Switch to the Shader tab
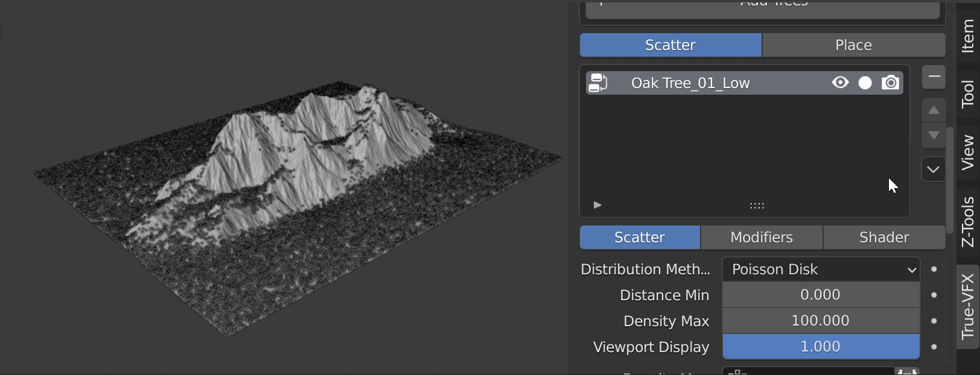This screenshot has height=375, width=980. click(883, 238)
